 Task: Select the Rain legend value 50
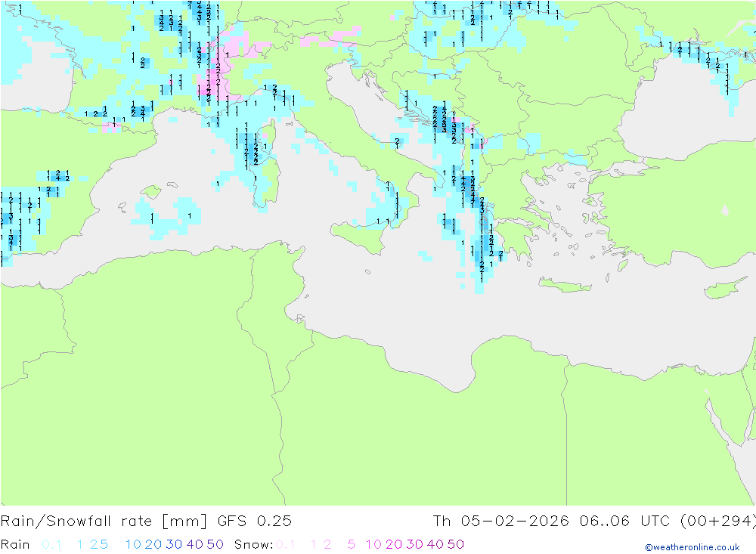coord(215,544)
